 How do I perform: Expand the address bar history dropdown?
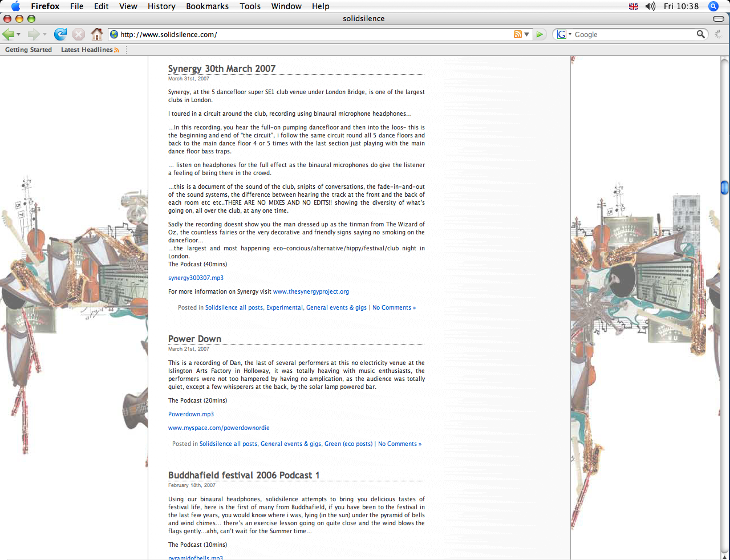tap(526, 34)
